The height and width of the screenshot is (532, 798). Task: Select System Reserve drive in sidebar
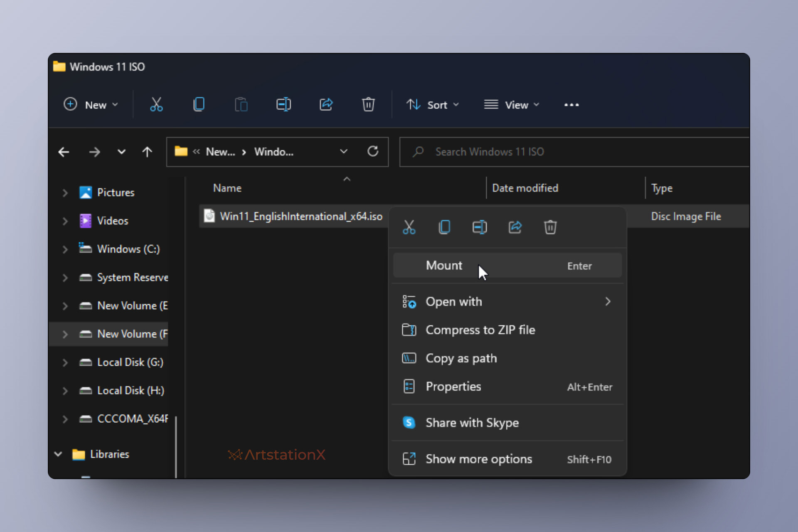[109, 278]
